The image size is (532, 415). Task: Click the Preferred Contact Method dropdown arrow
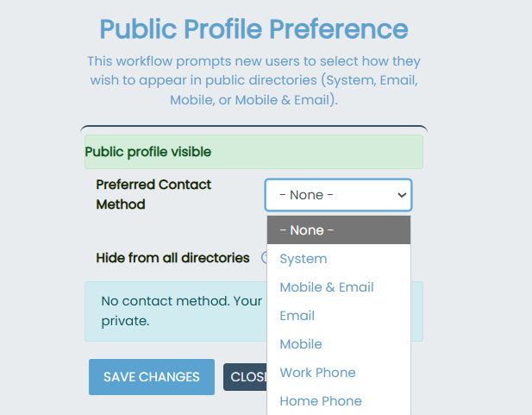coord(402,195)
